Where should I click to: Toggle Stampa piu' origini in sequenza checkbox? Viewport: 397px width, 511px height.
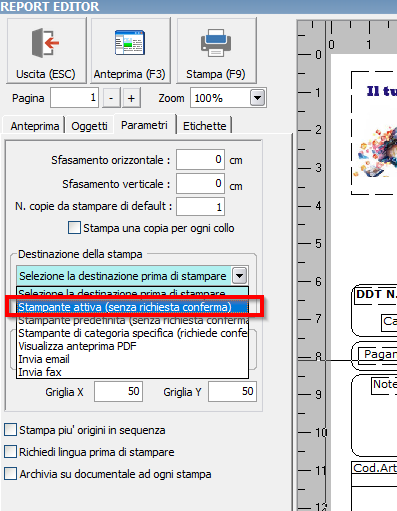pyautogui.click(x=10, y=430)
